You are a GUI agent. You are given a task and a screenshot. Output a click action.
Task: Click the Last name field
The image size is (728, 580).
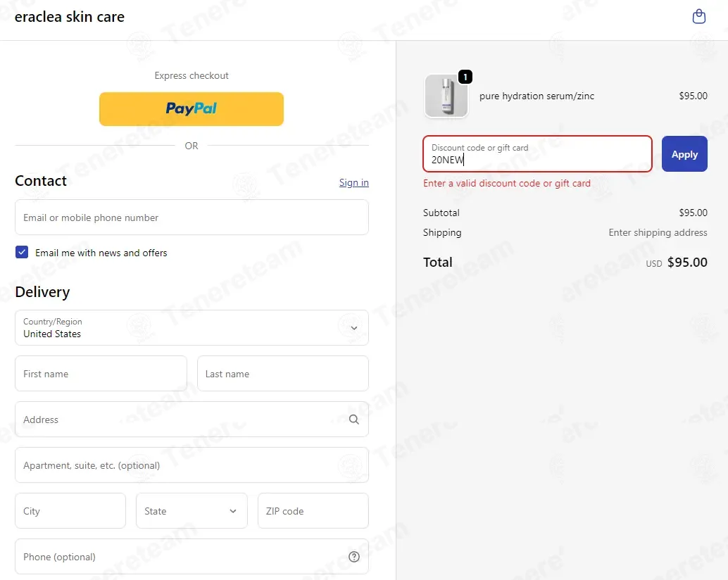283,374
